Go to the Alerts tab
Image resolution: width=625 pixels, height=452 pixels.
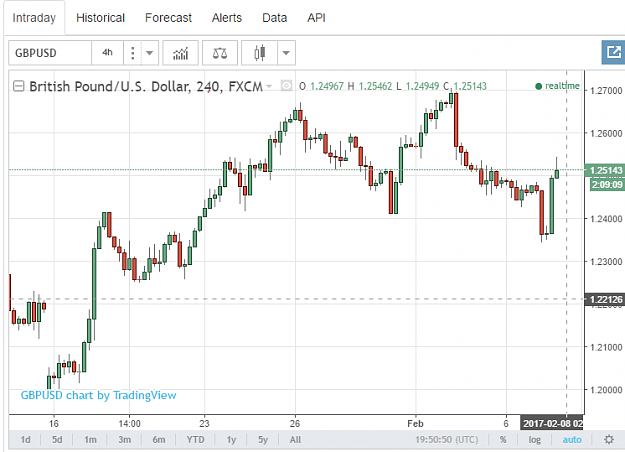click(227, 18)
